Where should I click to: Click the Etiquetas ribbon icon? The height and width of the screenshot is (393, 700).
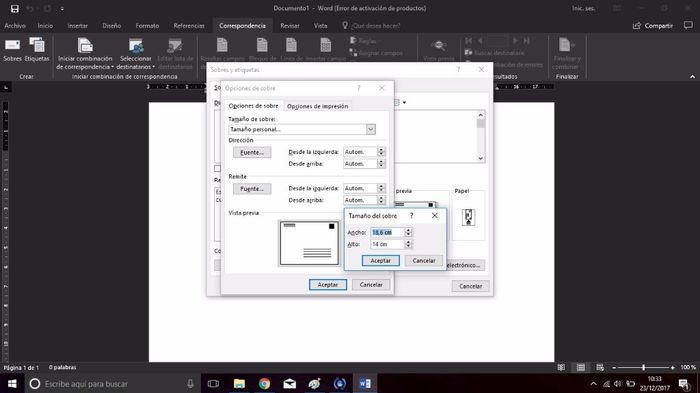click(x=37, y=50)
